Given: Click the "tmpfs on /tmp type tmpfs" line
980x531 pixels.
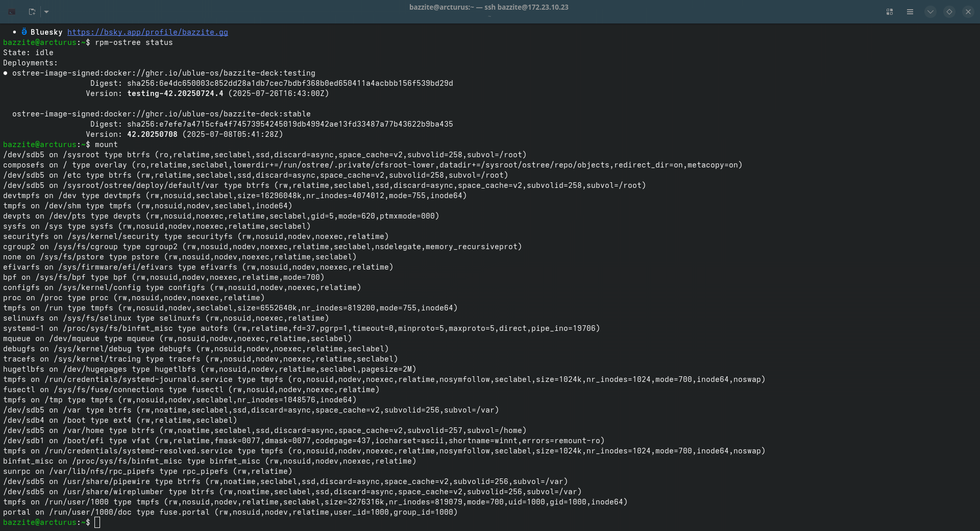Looking at the screenshot, I should (180, 400).
